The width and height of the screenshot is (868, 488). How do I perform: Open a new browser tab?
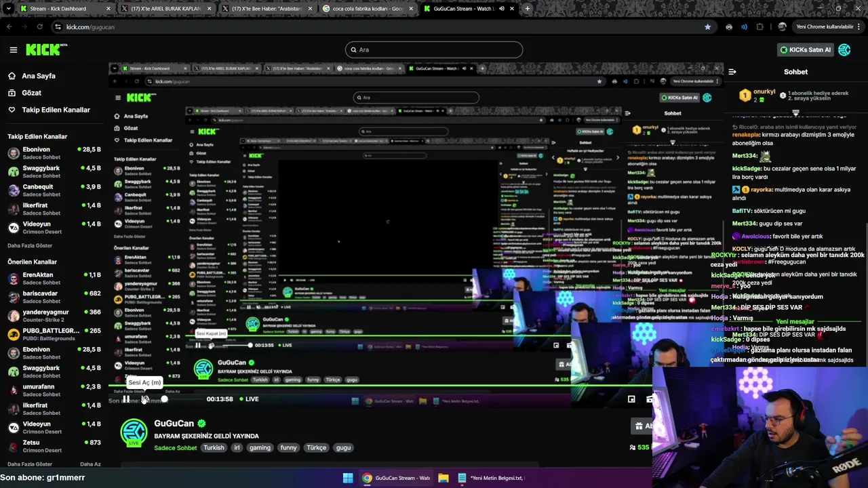528,9
